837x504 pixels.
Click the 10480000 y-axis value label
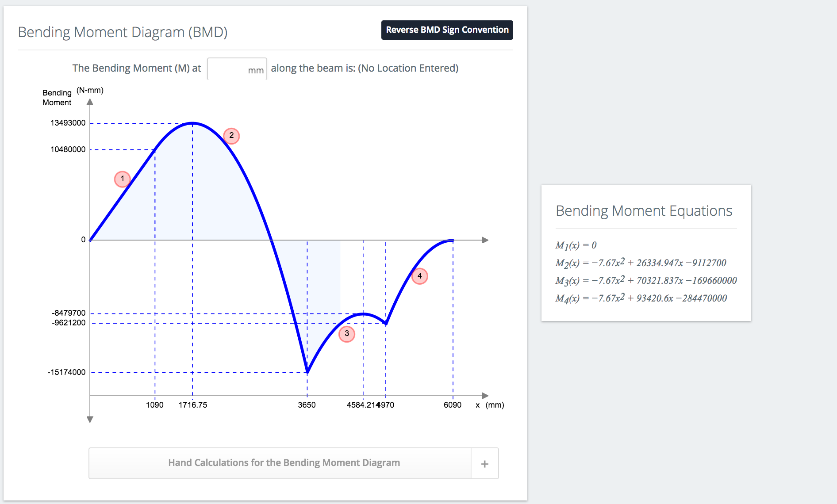68,149
